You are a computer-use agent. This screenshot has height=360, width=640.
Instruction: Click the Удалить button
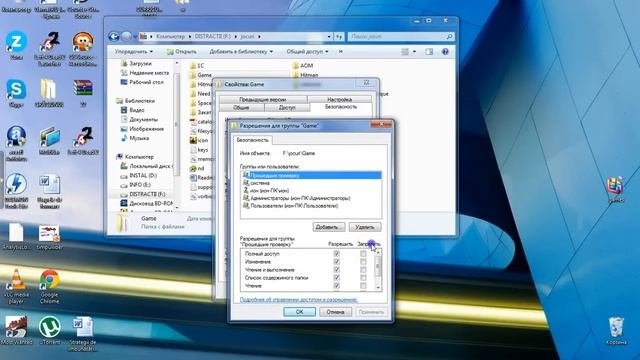pyautogui.click(x=365, y=227)
